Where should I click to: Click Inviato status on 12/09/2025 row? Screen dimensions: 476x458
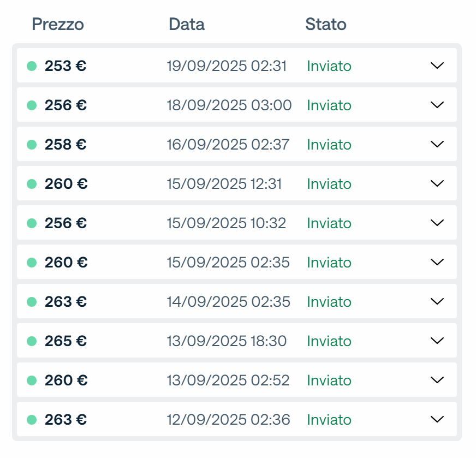329,420
